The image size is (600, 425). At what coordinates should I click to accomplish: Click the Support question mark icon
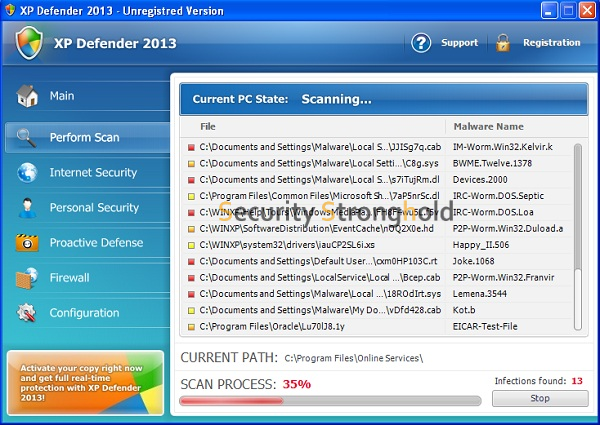point(421,43)
